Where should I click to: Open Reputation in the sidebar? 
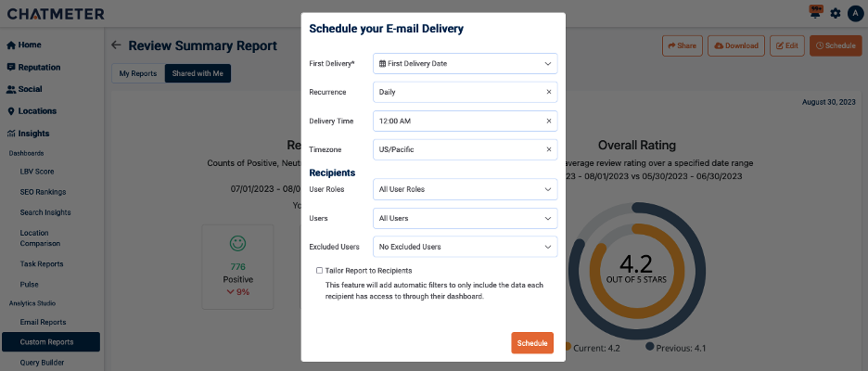39,67
